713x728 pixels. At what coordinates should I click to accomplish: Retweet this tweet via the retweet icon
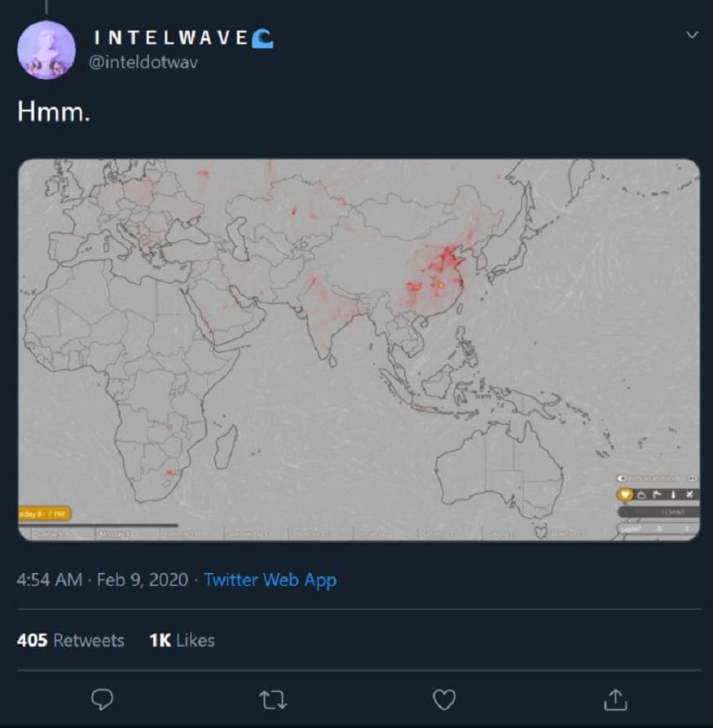click(x=273, y=699)
